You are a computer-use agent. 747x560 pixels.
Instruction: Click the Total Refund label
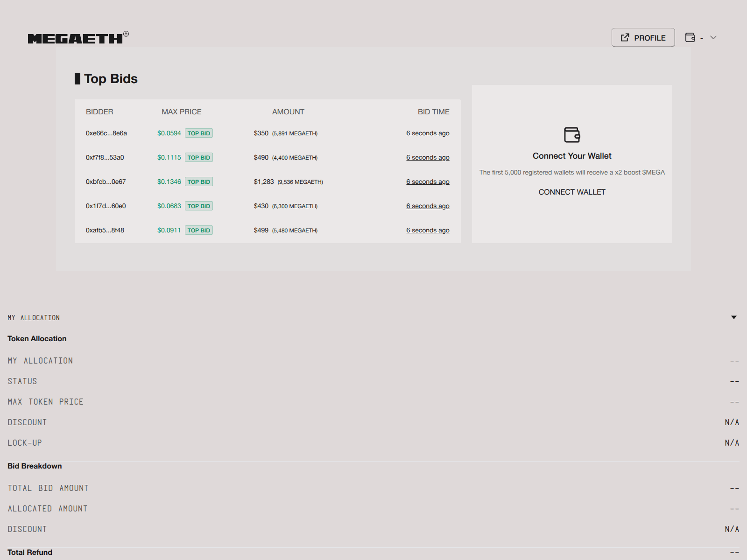click(30, 552)
